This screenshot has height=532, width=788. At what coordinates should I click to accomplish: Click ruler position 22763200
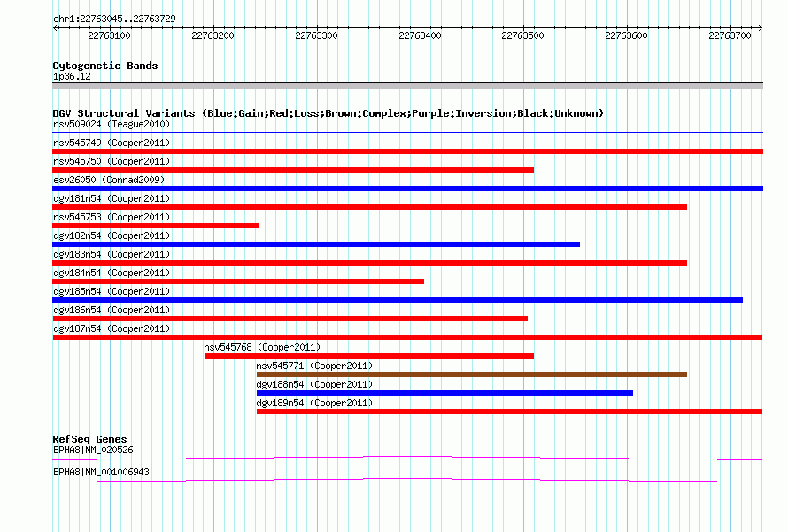pos(212,35)
